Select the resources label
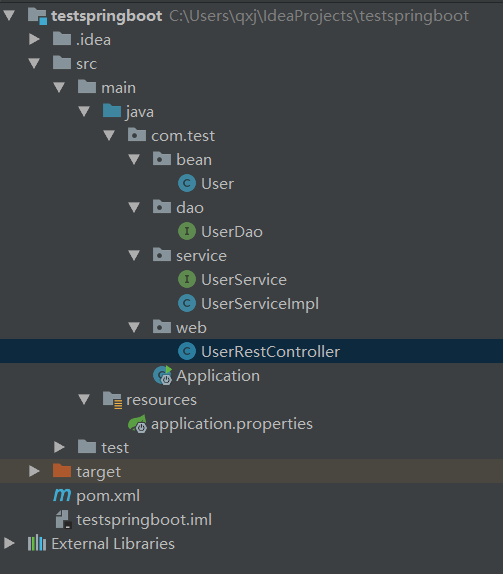Screen dimensions: 503x574 point(161,400)
